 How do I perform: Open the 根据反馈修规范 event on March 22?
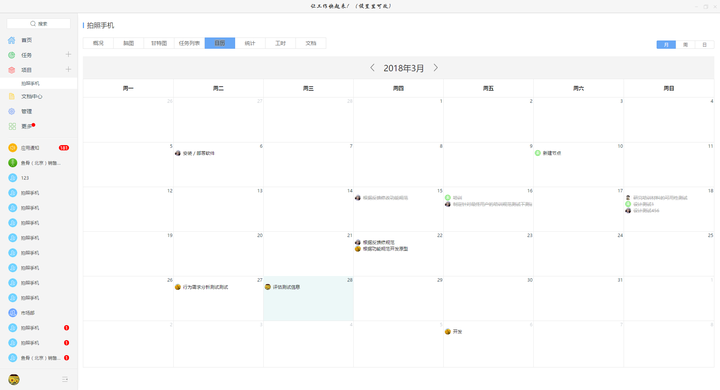pos(379,243)
